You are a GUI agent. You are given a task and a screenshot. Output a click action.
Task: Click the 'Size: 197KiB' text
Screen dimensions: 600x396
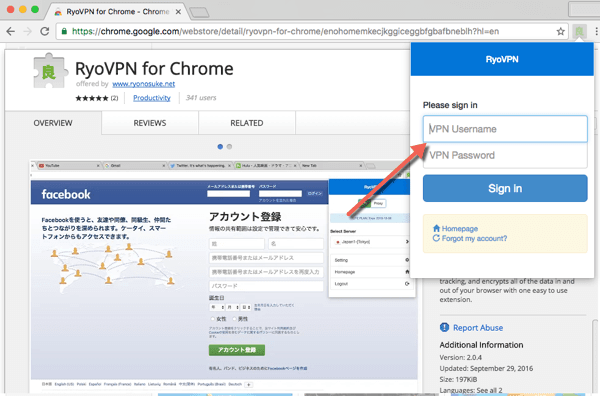pyautogui.click(x=458, y=380)
